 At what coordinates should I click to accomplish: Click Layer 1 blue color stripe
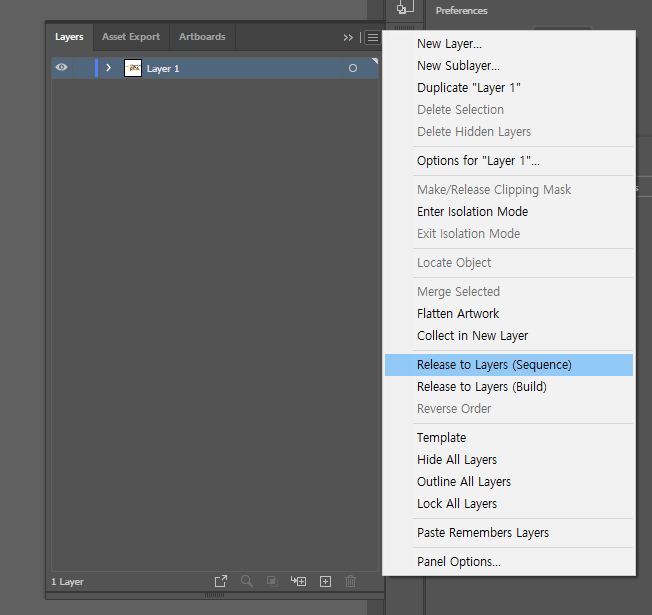coord(96,68)
